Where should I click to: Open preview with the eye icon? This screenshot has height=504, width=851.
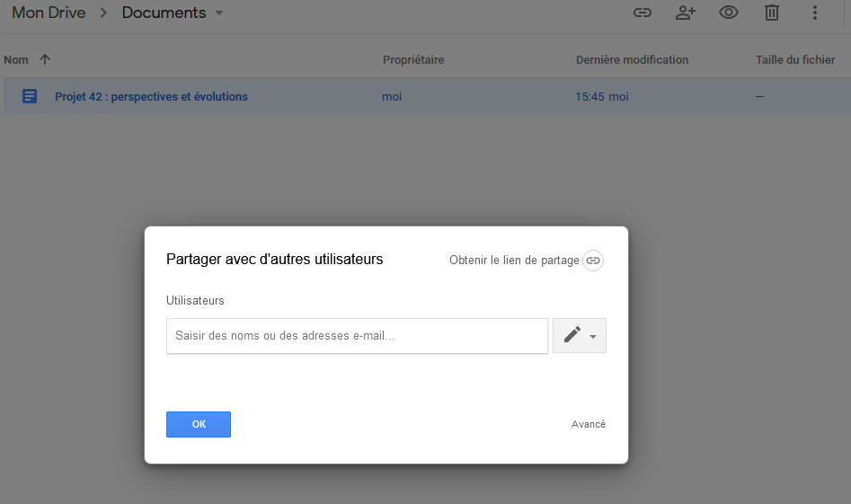click(729, 13)
